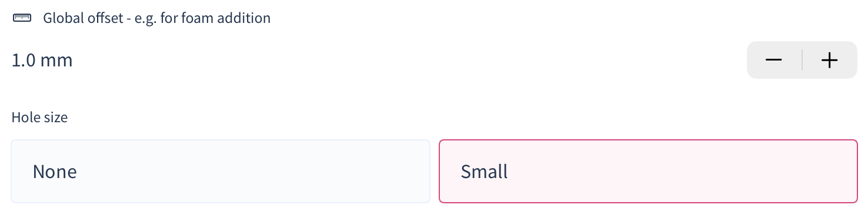
Task: Increase the global offset with the plus icon
Action: pyautogui.click(x=829, y=60)
